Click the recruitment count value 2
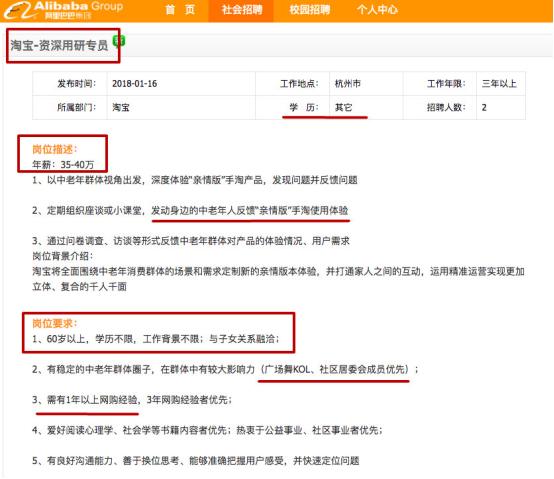 coord(484,107)
